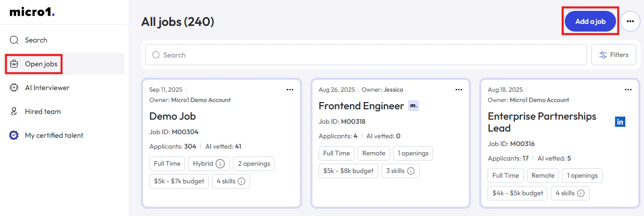Click info icon on Demo Job Hybrid tag

coord(220,164)
